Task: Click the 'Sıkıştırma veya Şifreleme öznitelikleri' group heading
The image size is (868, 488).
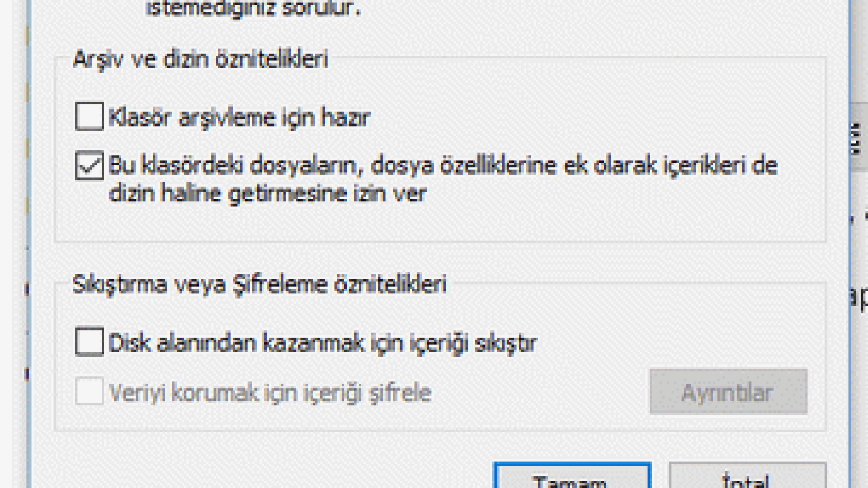Action: pyautogui.click(x=260, y=284)
